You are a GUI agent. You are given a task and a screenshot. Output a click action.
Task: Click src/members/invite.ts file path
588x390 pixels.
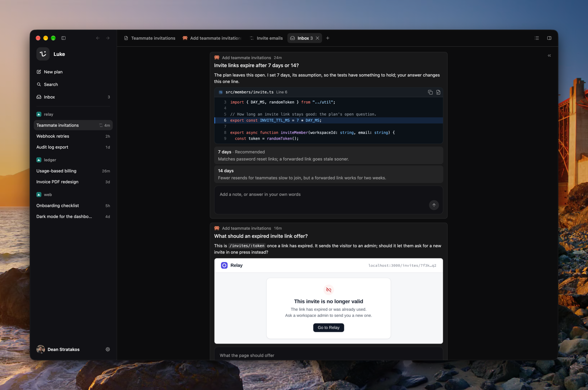pyautogui.click(x=249, y=92)
